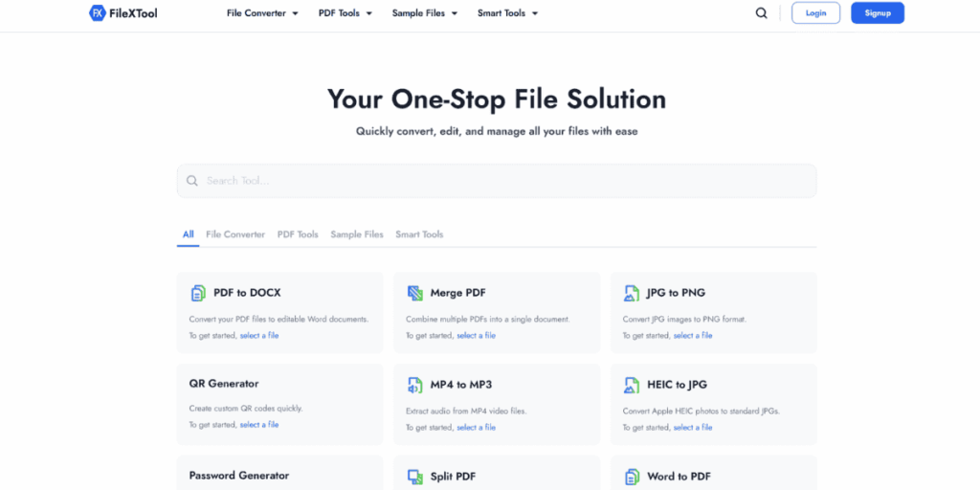This screenshot has width=980, height=490.
Task: Click select a file under Merge PDF
Action: (477, 336)
